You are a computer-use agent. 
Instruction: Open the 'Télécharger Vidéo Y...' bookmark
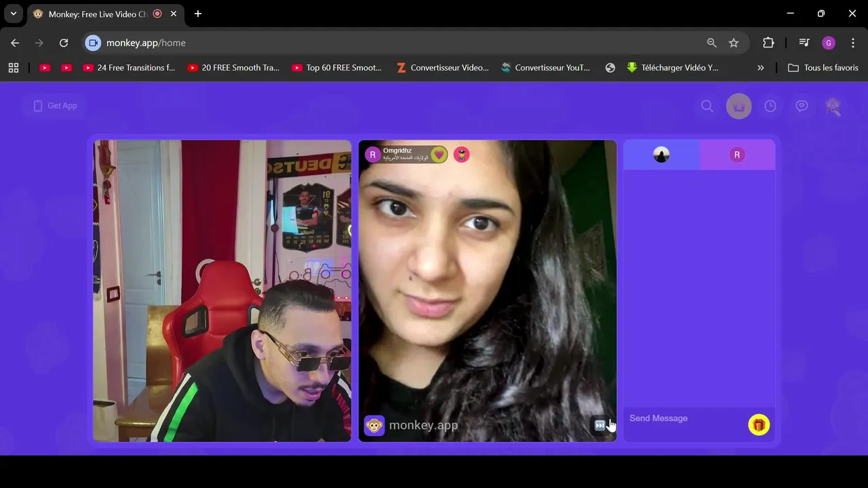tap(673, 68)
